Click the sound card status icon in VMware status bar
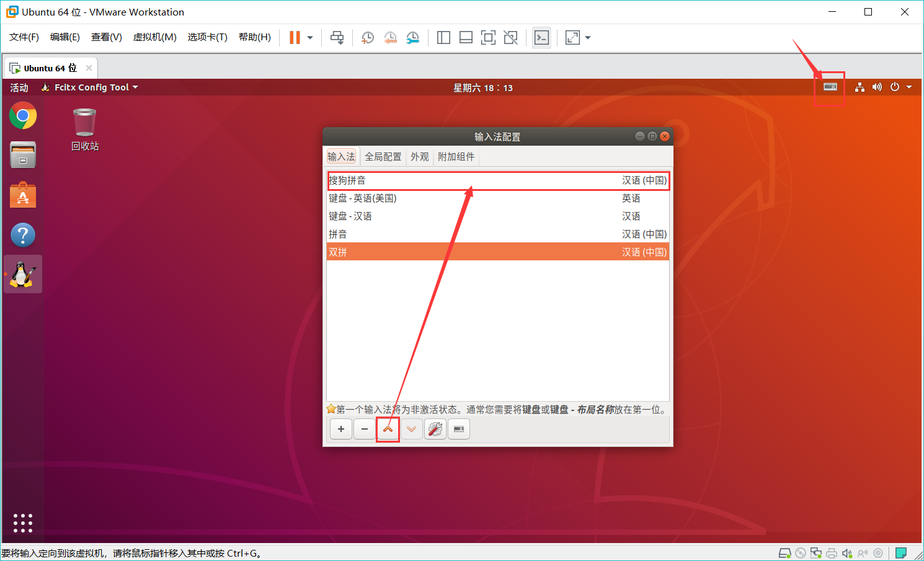 [x=847, y=553]
